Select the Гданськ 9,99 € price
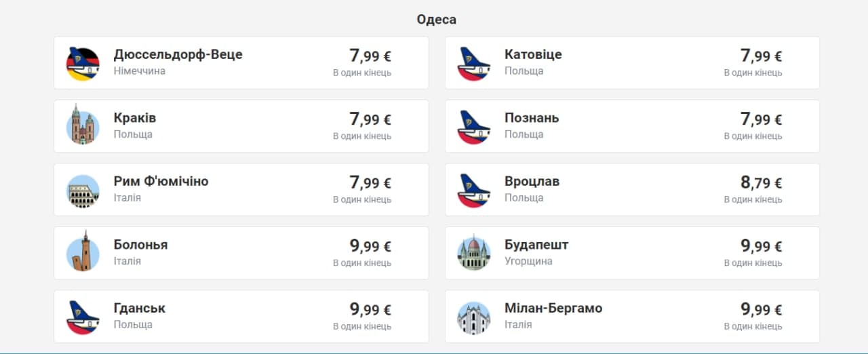The image size is (868, 354). [370, 310]
